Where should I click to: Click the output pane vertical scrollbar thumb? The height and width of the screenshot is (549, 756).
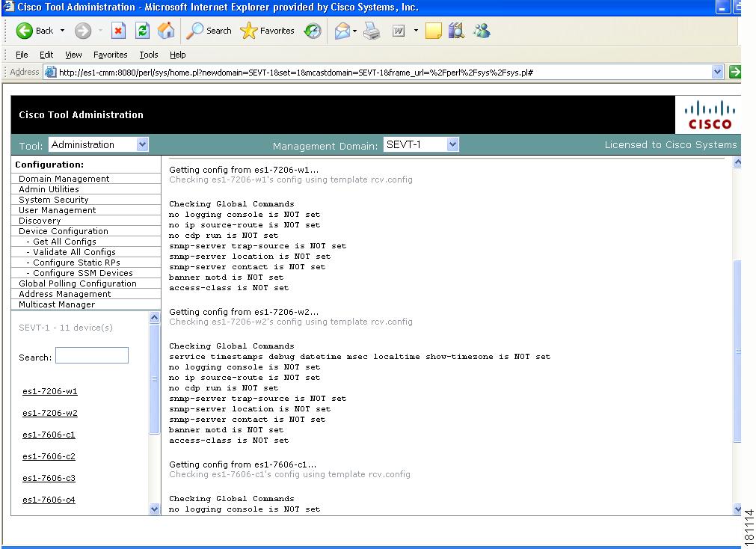point(737,352)
